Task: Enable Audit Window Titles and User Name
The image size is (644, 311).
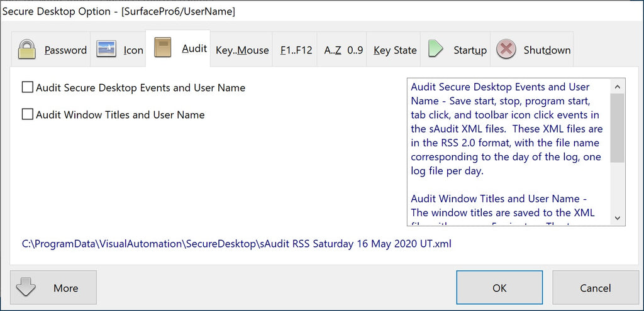Action: point(28,115)
